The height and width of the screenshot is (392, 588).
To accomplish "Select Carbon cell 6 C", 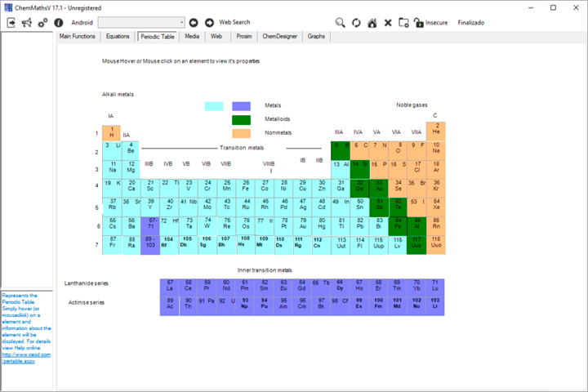I will pos(360,151).
